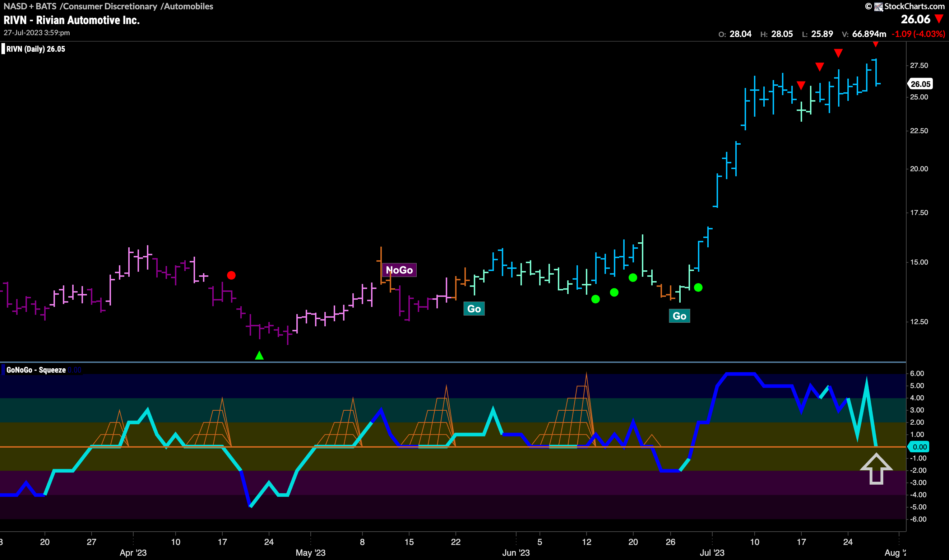Image resolution: width=949 pixels, height=560 pixels.
Task: Click the high value 28.05
Action: pos(782,34)
